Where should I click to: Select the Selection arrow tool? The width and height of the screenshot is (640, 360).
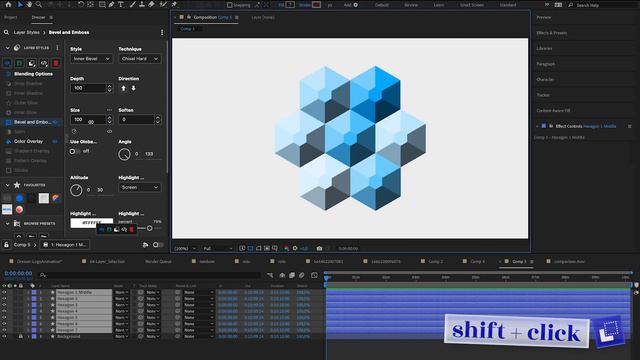pyautogui.click(x=20, y=4)
